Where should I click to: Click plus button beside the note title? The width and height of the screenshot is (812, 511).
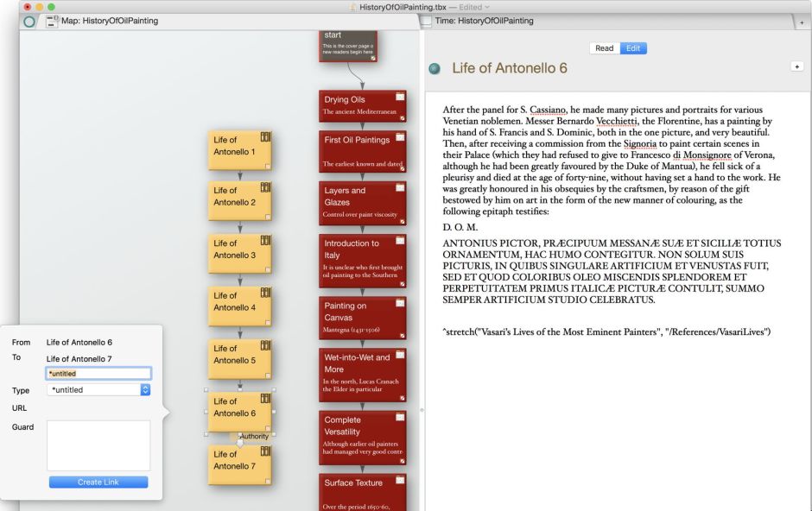coord(796,66)
